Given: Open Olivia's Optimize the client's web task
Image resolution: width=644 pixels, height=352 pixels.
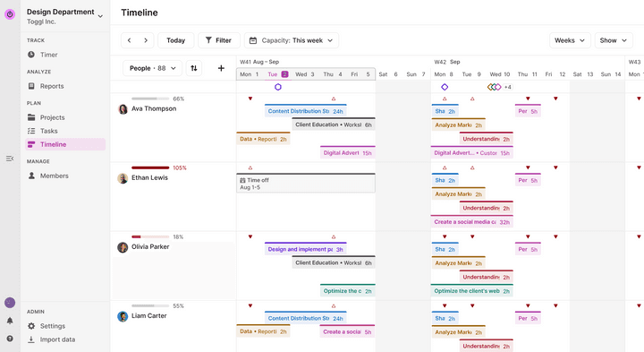Looking at the screenshot, I should 472,291.
